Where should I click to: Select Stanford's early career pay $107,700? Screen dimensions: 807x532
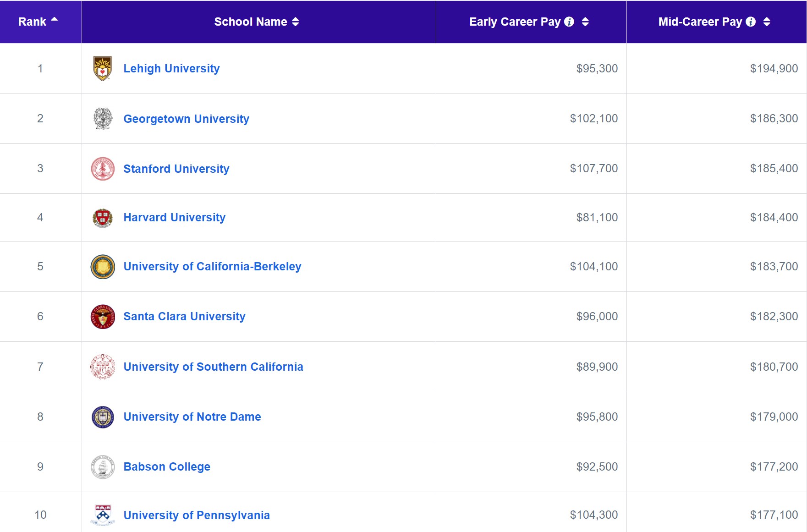coord(593,168)
